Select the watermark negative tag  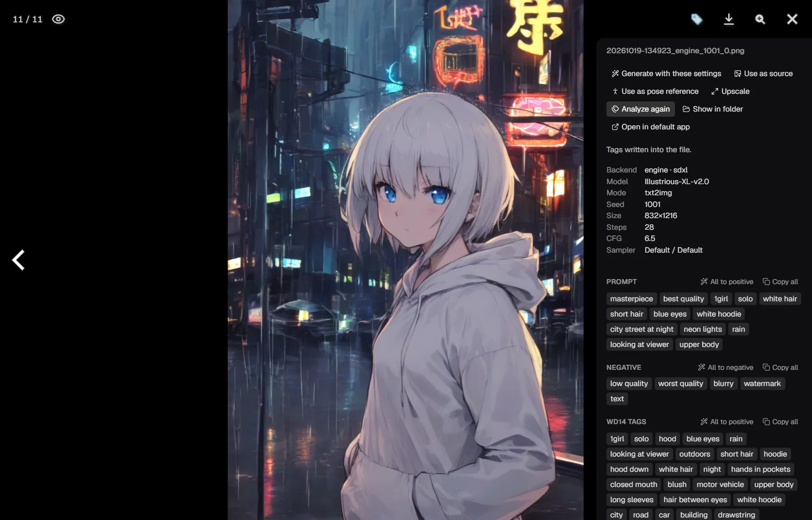tap(762, 384)
